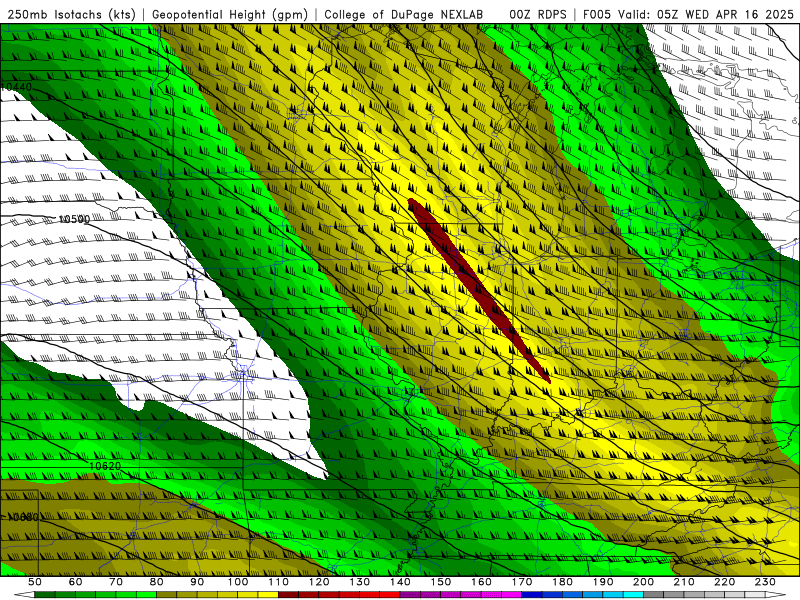This screenshot has width=800, height=600.
Task: Click the "College of DuPage NEXLAB" label
Action: [x=403, y=14]
